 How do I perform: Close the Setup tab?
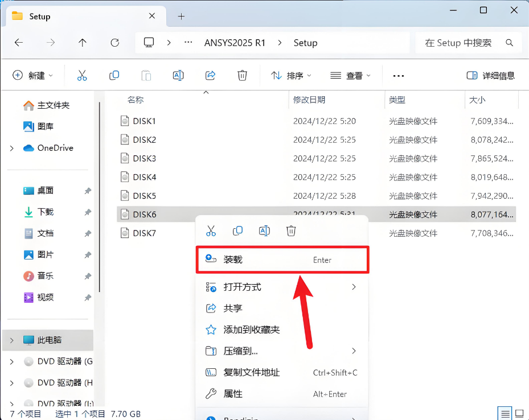point(152,16)
